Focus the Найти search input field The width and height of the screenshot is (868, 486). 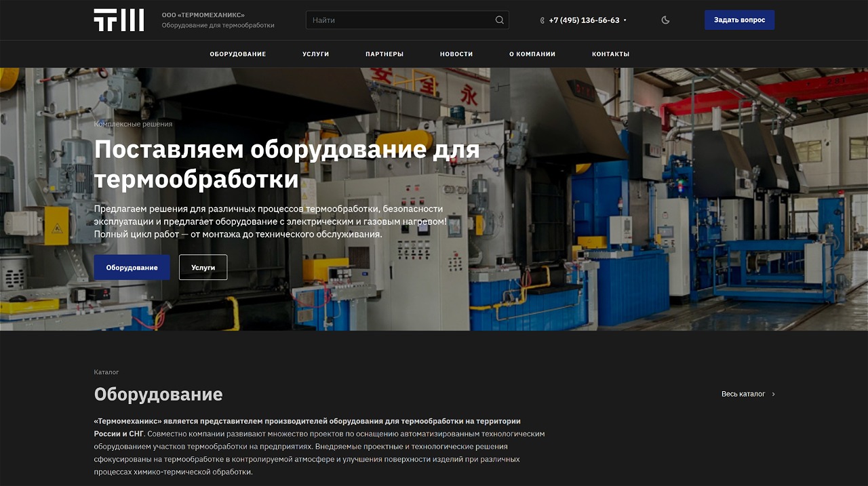point(400,20)
